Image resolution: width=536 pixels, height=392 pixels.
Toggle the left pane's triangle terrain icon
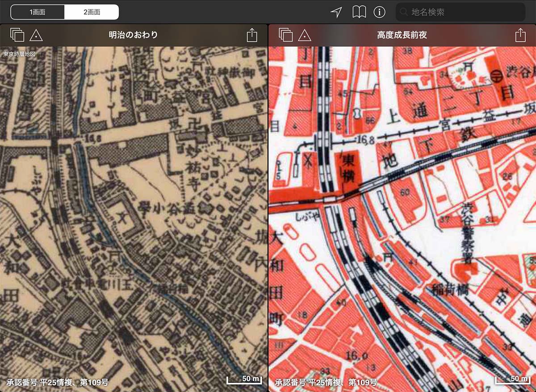click(x=36, y=35)
